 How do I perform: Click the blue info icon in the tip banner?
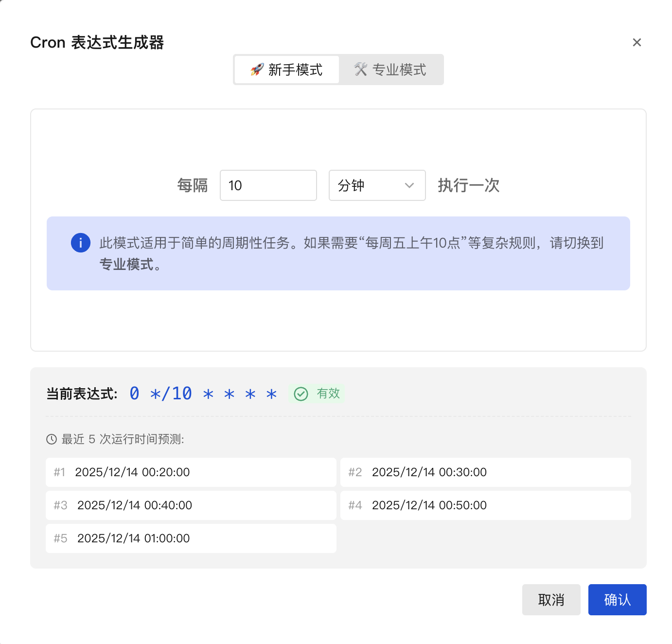tap(81, 242)
